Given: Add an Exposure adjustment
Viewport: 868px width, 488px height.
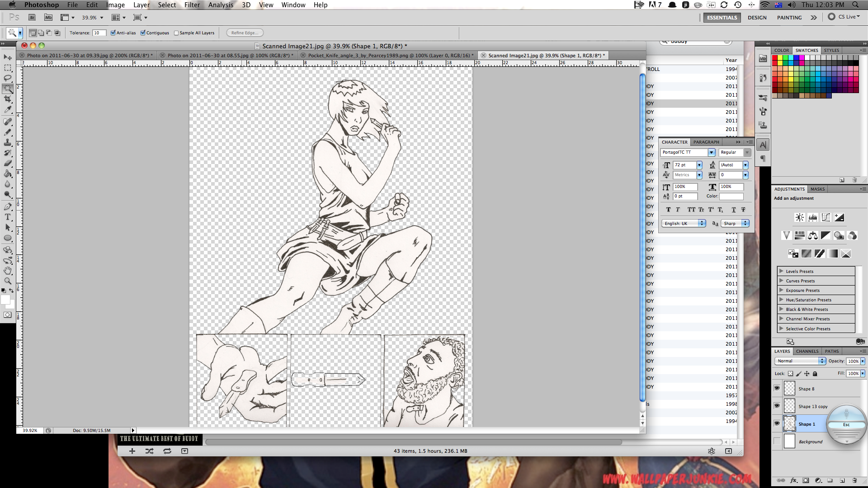Looking at the screenshot, I should (839, 217).
